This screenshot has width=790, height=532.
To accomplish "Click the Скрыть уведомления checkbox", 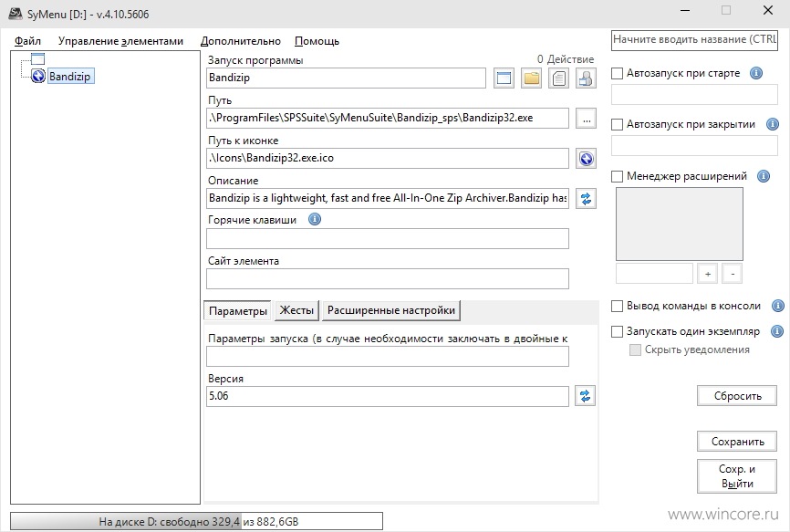I will [635, 349].
